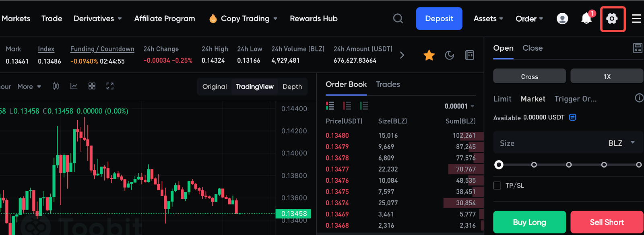Click the Index price label link
This screenshot has height=235, width=644.
pyautogui.click(x=46, y=49)
